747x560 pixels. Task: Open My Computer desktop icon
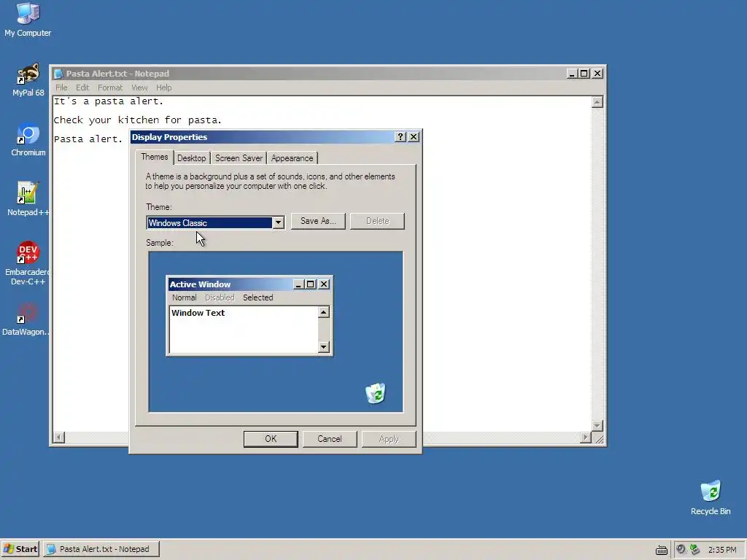(28, 19)
